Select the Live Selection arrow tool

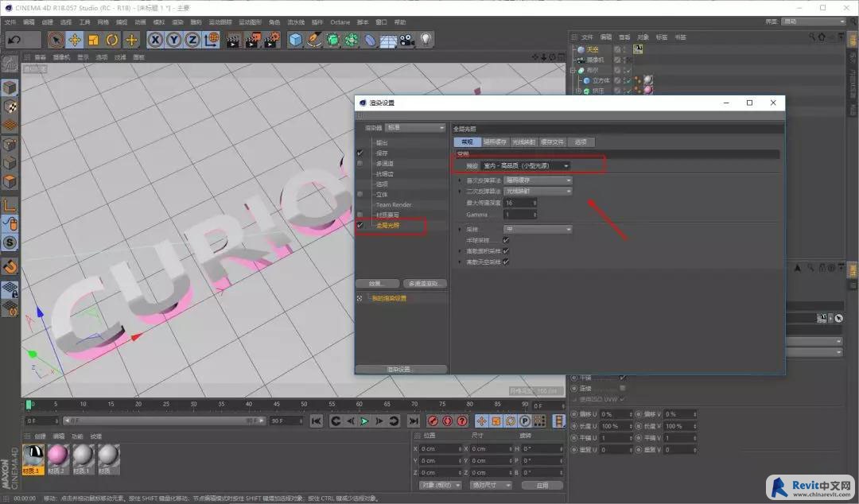(x=56, y=40)
